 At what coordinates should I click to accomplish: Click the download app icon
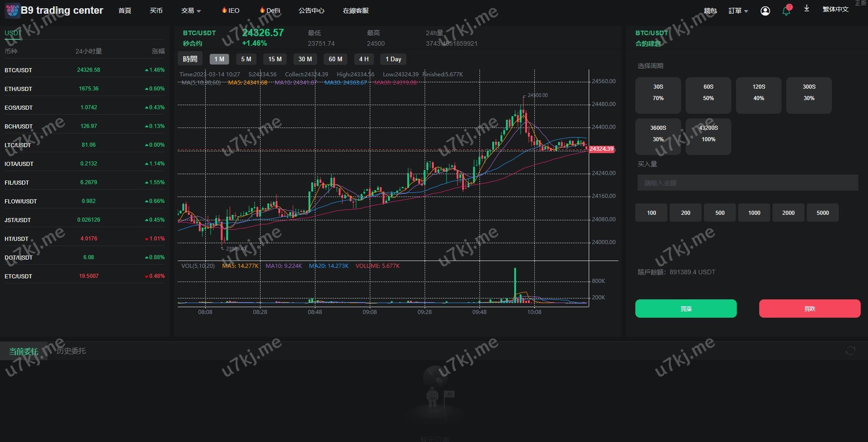click(x=807, y=9)
